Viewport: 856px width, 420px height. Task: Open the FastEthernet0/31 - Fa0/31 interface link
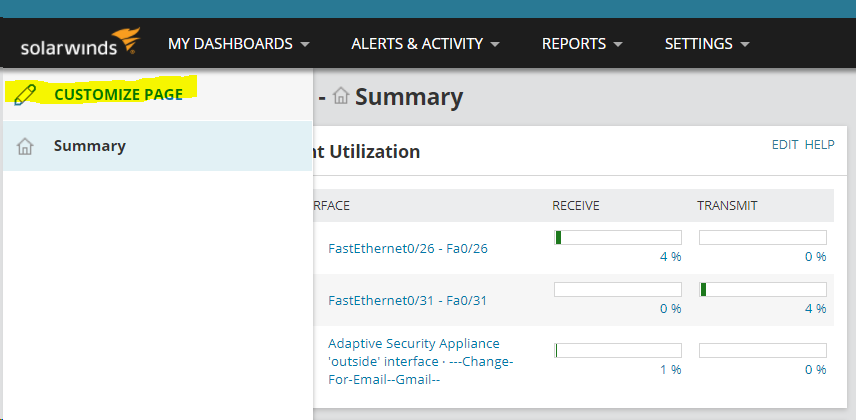(407, 300)
